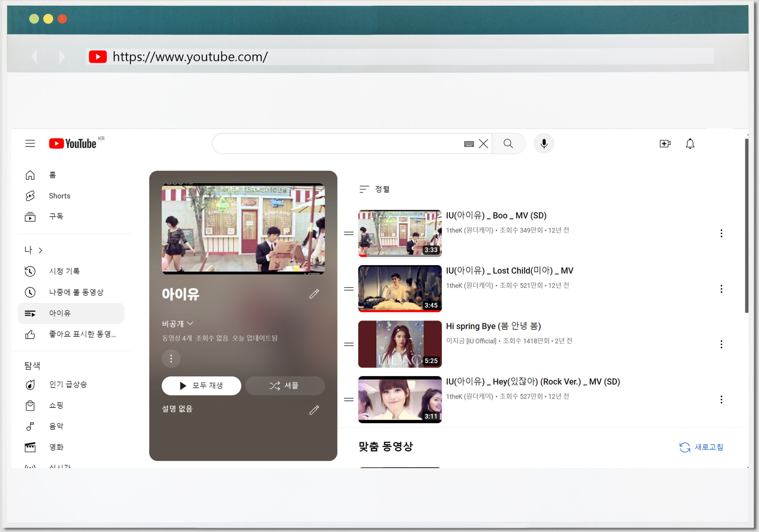Click the large playlist cover image
759x532 pixels.
(x=243, y=228)
